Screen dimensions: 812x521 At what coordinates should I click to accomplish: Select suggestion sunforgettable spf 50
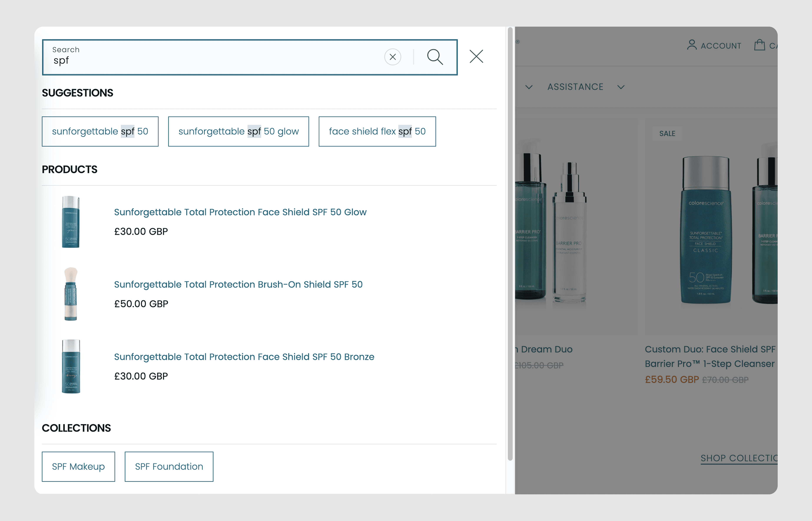tap(100, 132)
